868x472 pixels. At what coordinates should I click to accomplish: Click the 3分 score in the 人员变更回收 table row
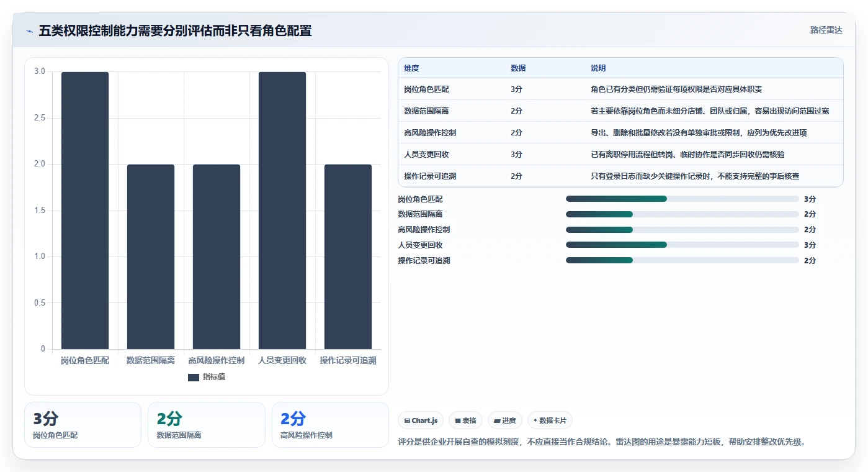click(x=516, y=155)
